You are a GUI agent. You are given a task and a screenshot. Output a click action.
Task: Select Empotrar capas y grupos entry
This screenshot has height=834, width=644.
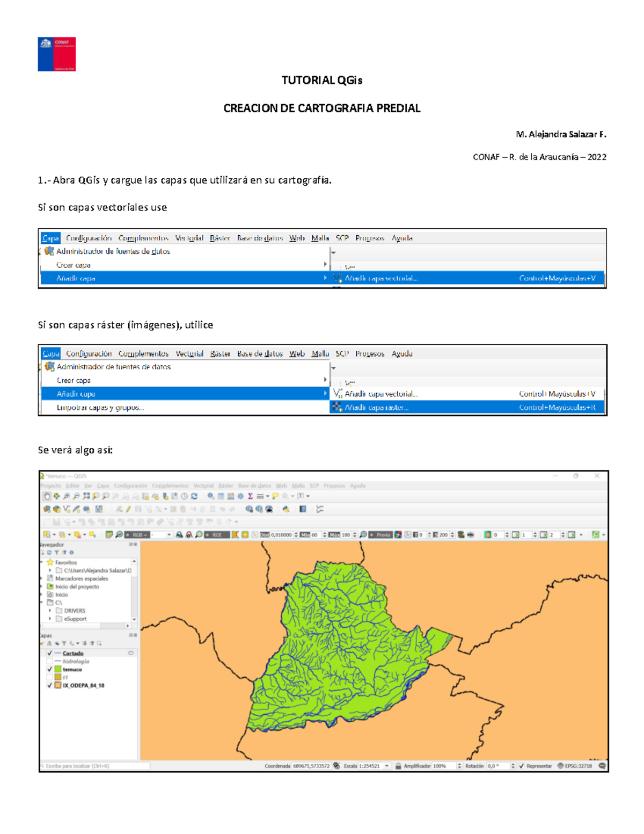[100, 408]
